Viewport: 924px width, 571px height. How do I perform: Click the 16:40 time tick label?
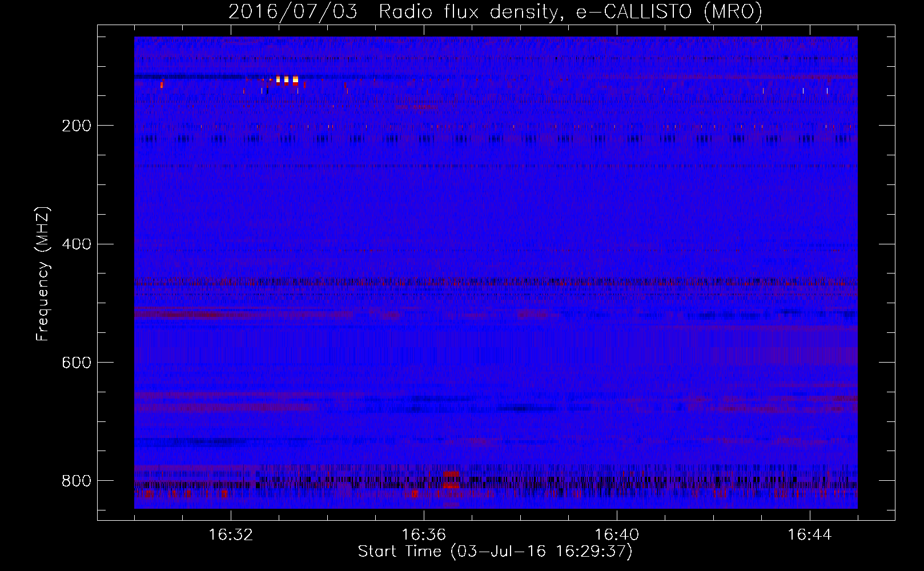point(617,535)
